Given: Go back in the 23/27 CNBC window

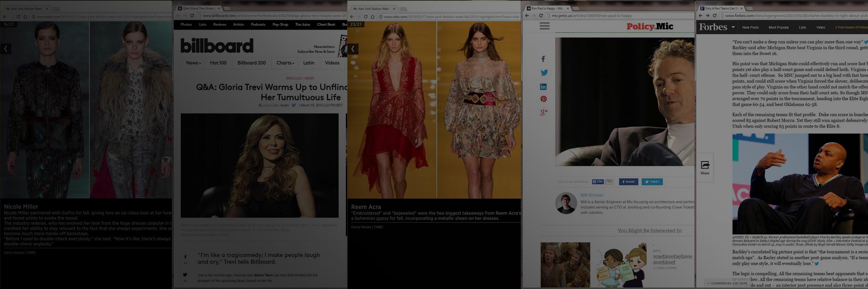Looking at the screenshot, I should pos(352,17).
